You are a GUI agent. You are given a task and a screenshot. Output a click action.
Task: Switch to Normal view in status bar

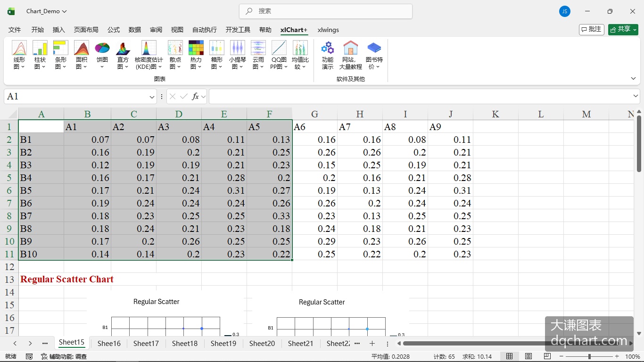[510, 356]
